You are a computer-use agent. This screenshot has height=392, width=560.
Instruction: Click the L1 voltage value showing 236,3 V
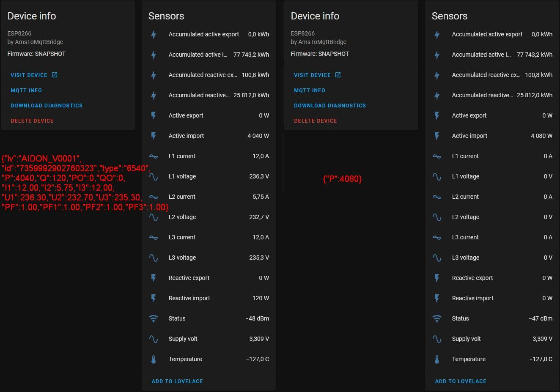[x=259, y=176]
